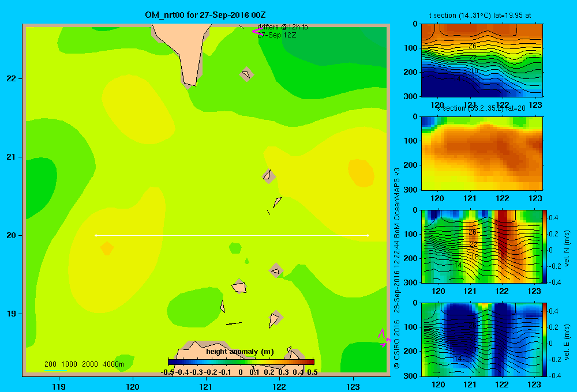Click the vel. E color scale bar
The width and height of the screenshot is (577, 392).
[x=545, y=340]
